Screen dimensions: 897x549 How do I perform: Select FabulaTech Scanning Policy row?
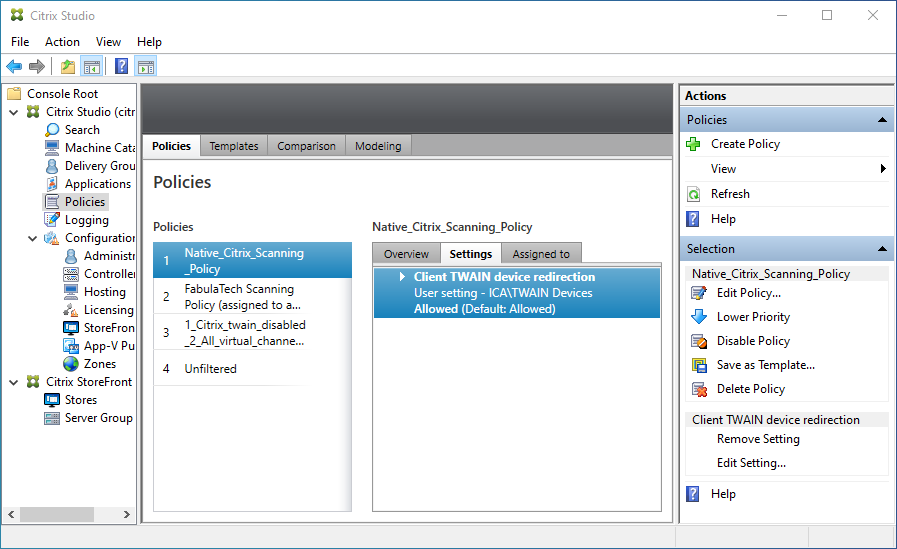[x=252, y=297]
